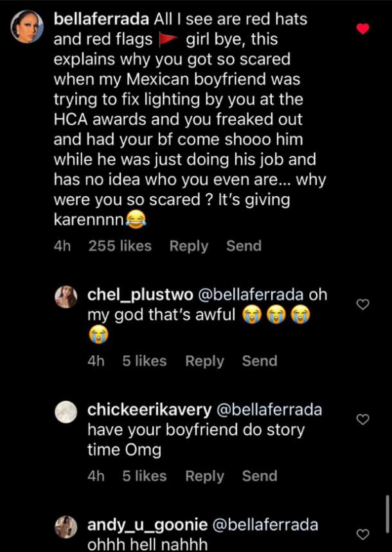
Task: Like chickeerikavery's reply with heart
Action: [x=363, y=419]
